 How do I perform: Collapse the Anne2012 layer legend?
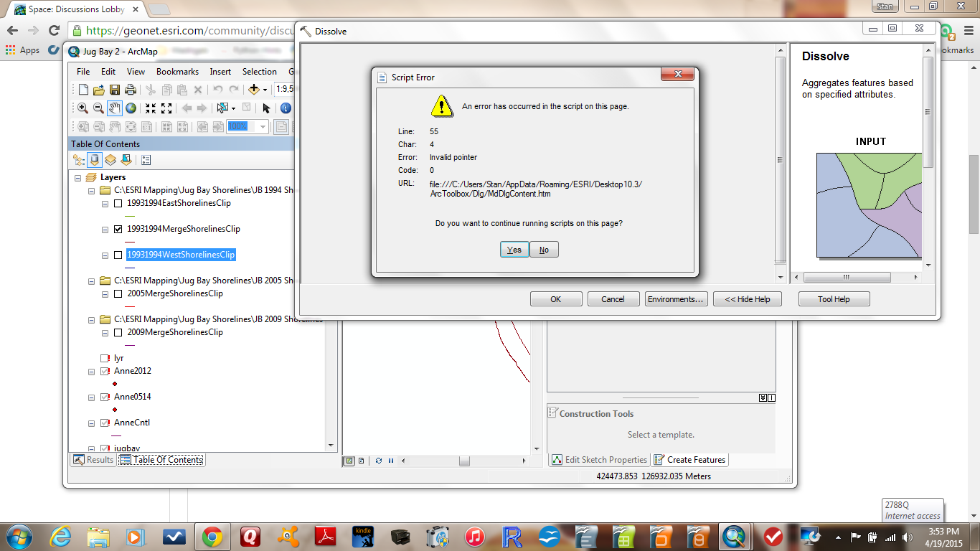pyautogui.click(x=91, y=372)
